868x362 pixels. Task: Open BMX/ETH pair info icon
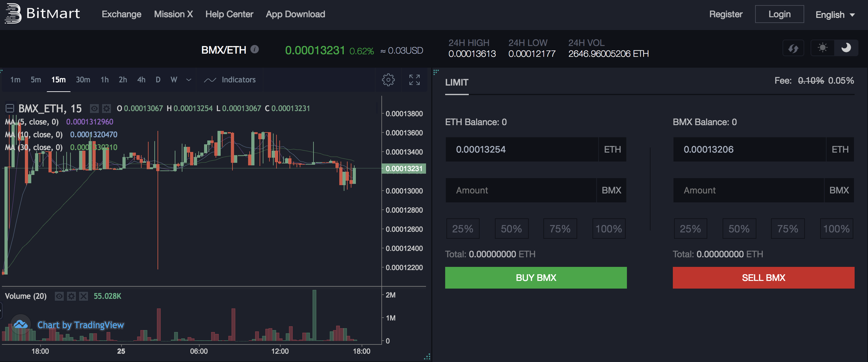click(x=255, y=49)
